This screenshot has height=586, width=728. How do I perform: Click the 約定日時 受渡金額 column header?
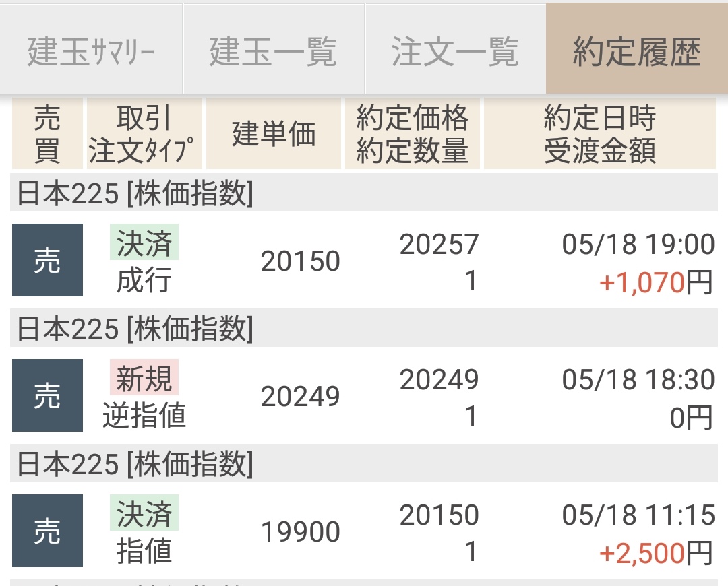pyautogui.click(x=599, y=134)
